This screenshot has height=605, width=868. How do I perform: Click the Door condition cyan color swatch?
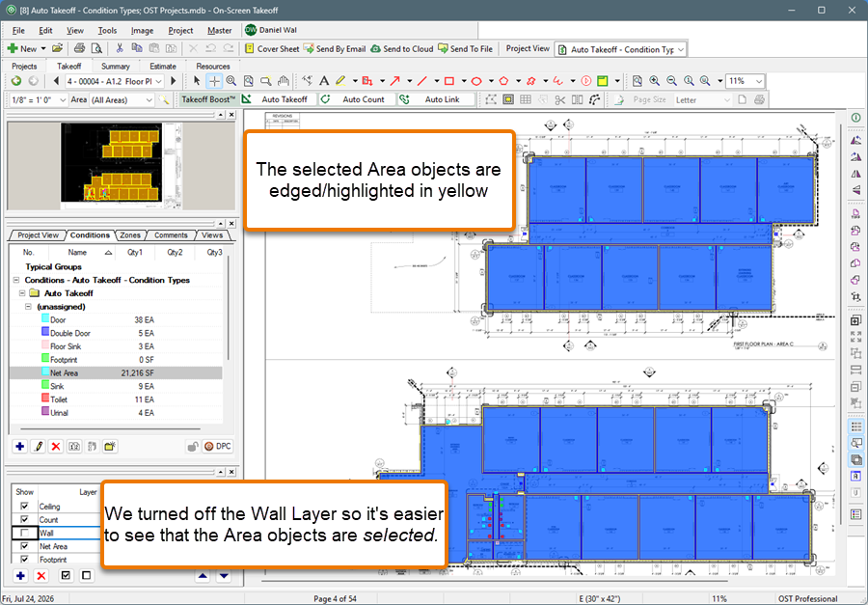pyautogui.click(x=45, y=319)
